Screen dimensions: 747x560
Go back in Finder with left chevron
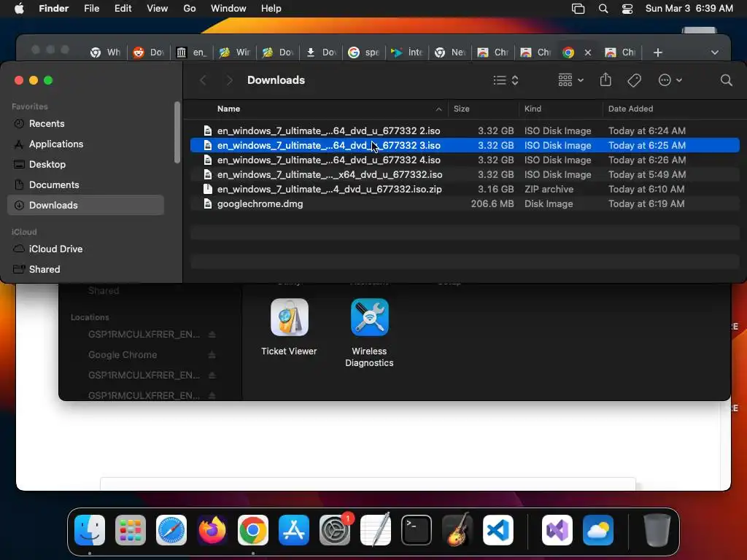[204, 80]
